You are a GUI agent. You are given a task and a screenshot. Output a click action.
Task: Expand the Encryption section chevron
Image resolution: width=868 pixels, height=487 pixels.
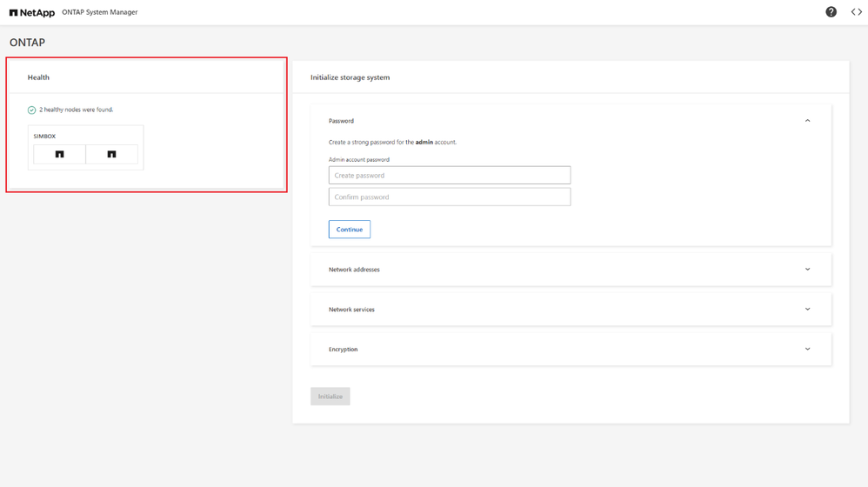(x=807, y=350)
